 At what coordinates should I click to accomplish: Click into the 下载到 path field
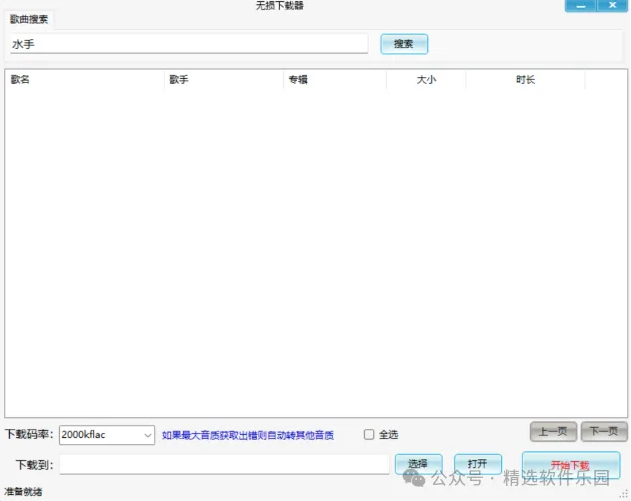click(x=224, y=465)
